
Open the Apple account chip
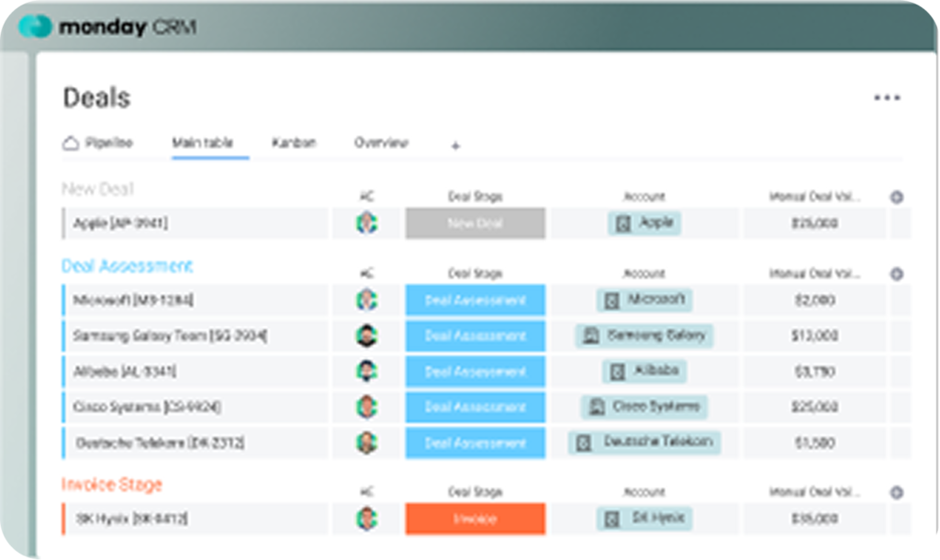[644, 223]
